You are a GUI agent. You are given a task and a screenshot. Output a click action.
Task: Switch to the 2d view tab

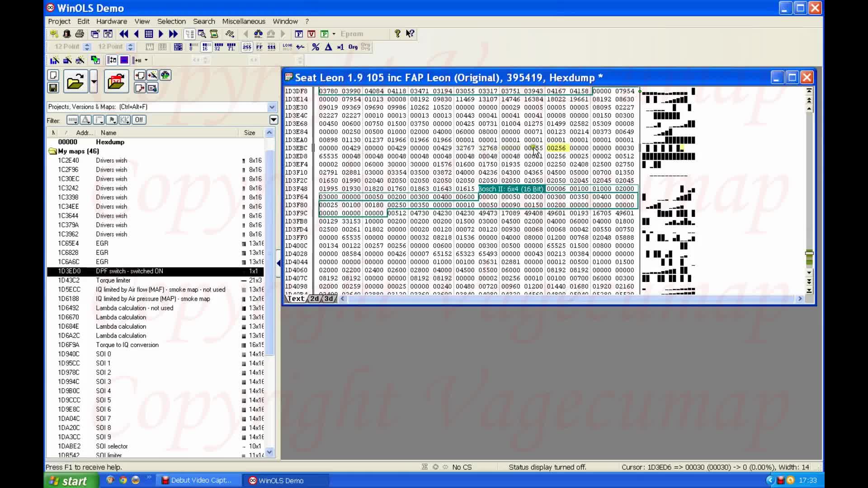pyautogui.click(x=315, y=299)
